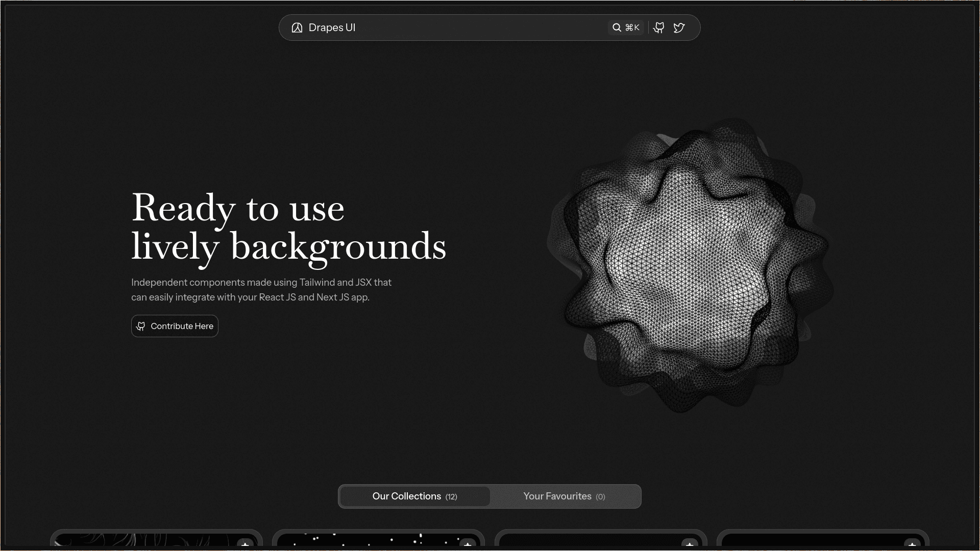Click the ⌘K shortcut label in navbar
Image resolution: width=980 pixels, height=551 pixels.
632,28
